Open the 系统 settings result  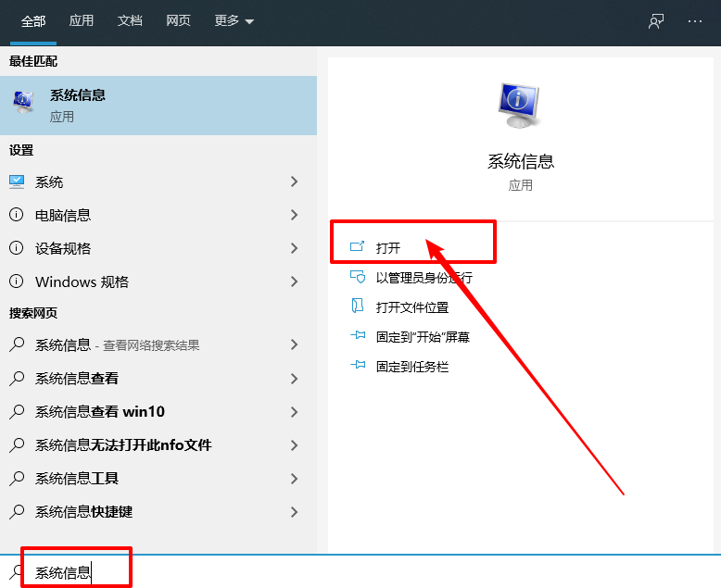(x=49, y=182)
